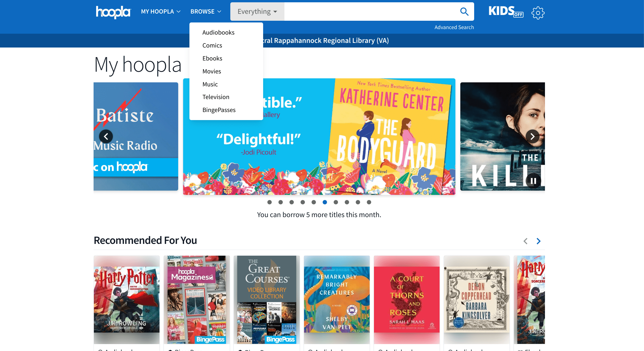Open hoopla Magazines BingePass cover
The image size is (644, 351).
coord(197,299)
